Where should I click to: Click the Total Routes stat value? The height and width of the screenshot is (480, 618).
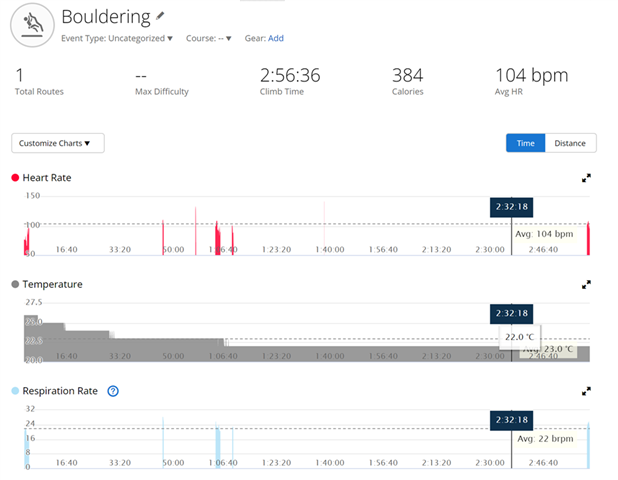tap(20, 75)
